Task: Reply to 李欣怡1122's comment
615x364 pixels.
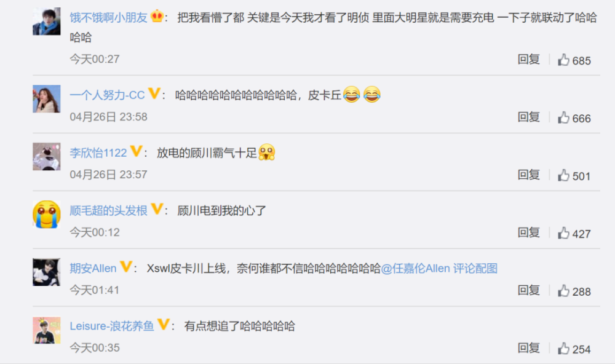Action: point(529,175)
